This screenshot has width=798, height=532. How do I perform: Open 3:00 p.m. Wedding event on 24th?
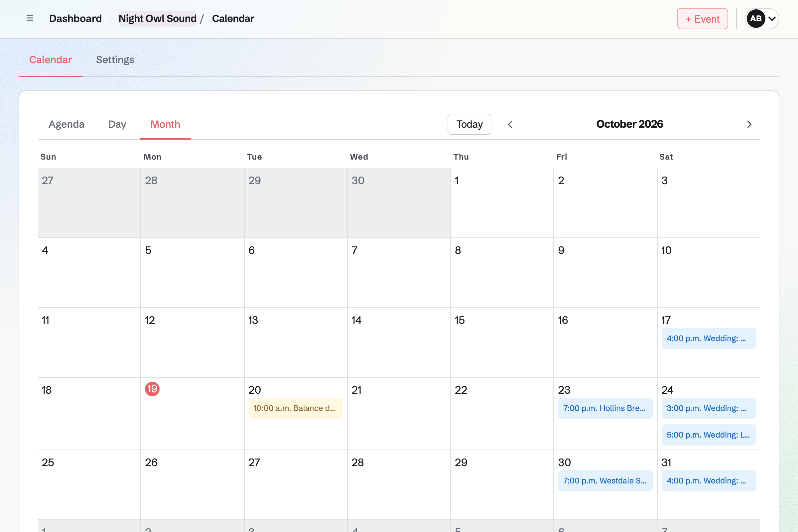(x=709, y=408)
